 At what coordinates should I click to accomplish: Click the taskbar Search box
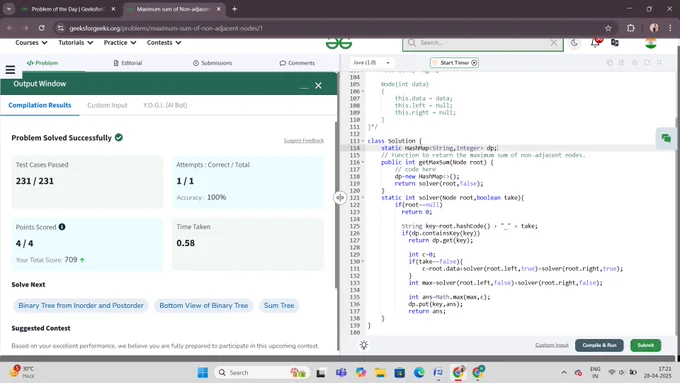[262, 373]
